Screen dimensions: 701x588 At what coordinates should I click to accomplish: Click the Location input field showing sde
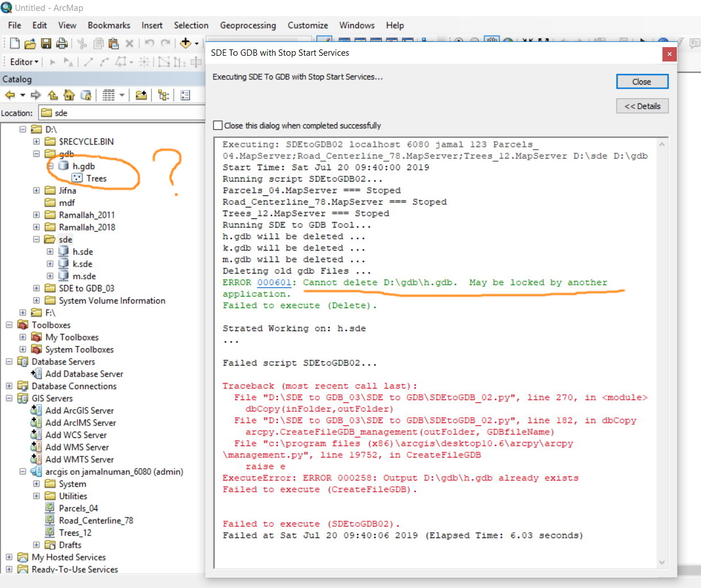pyautogui.click(x=121, y=113)
